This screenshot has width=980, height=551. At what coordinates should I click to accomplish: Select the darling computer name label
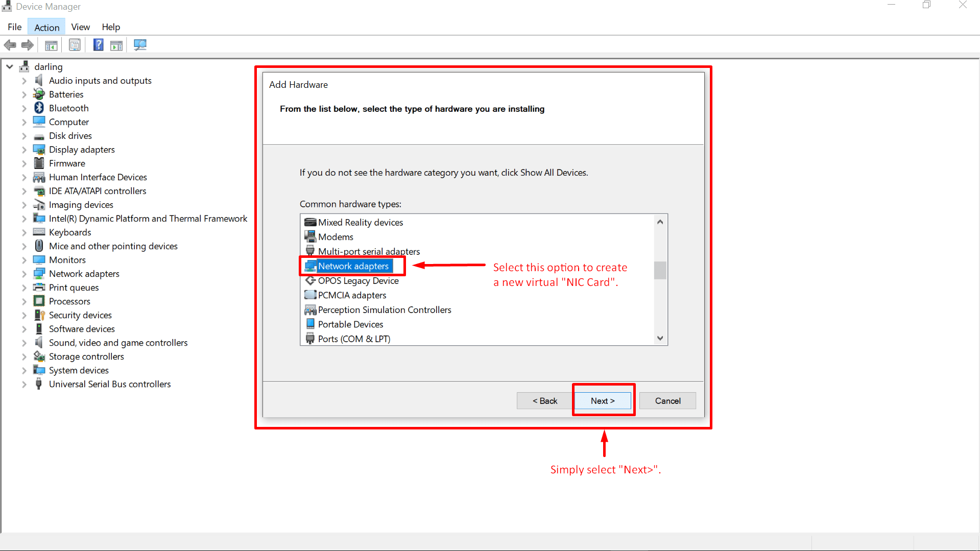click(49, 66)
